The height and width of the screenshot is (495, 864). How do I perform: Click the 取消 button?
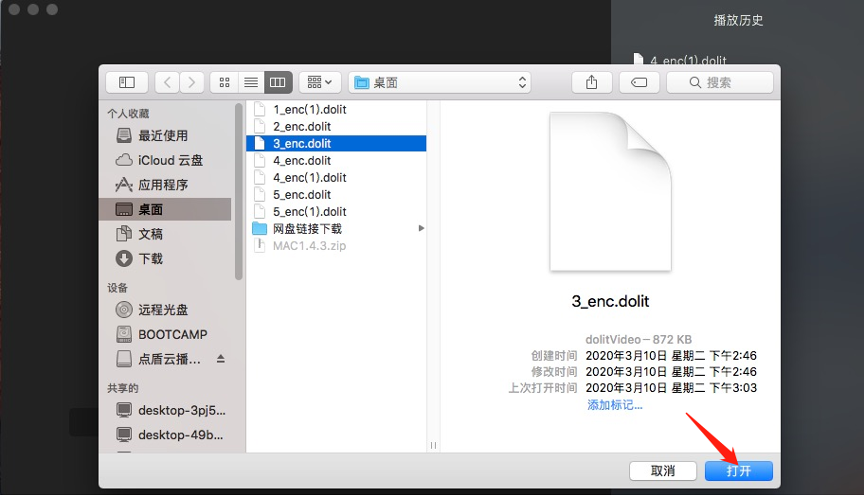tap(663, 471)
